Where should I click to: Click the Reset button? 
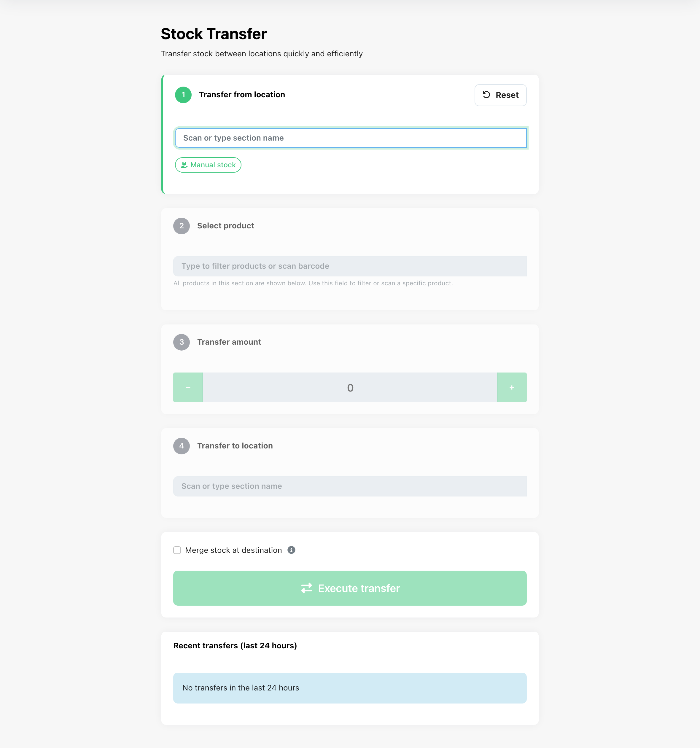(501, 95)
